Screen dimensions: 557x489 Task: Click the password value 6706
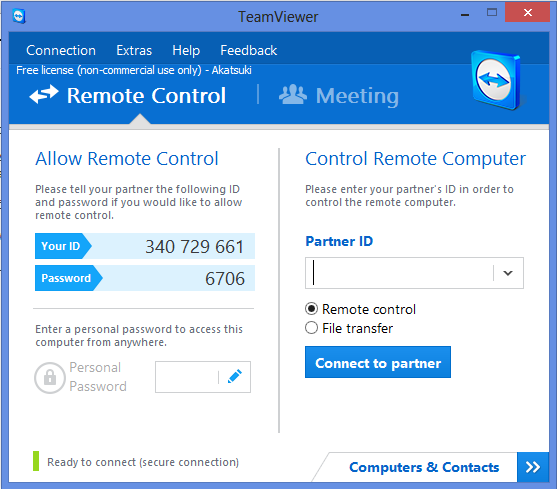(x=225, y=278)
